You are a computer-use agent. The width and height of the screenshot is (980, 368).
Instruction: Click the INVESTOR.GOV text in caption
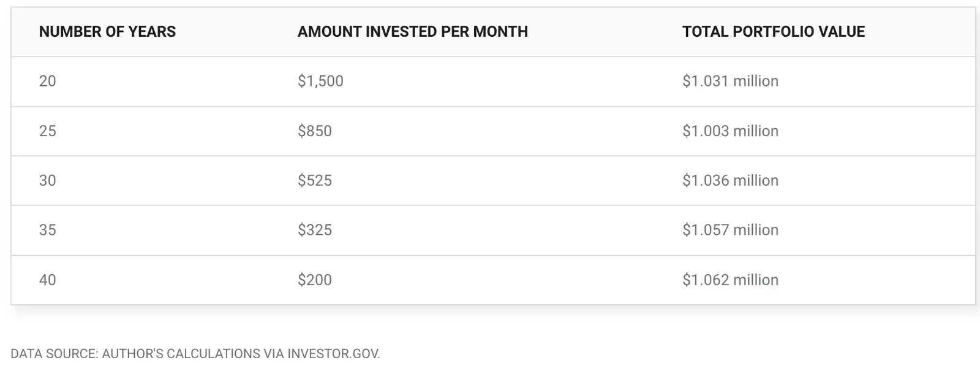coord(334,354)
